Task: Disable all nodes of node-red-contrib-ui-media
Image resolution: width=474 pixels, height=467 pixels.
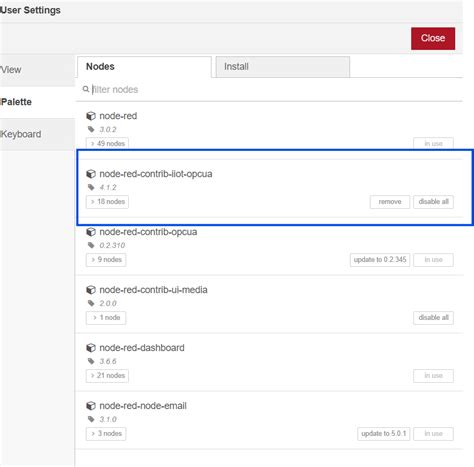Action: pos(433,318)
